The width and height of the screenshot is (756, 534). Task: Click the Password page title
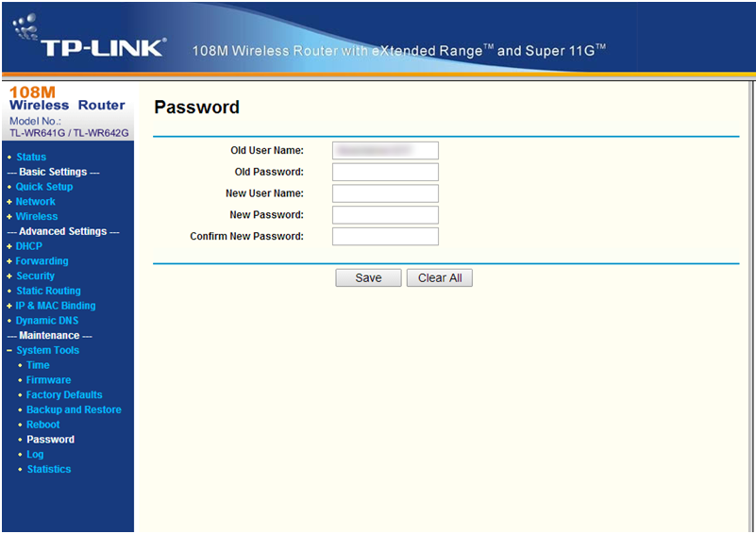point(196,108)
